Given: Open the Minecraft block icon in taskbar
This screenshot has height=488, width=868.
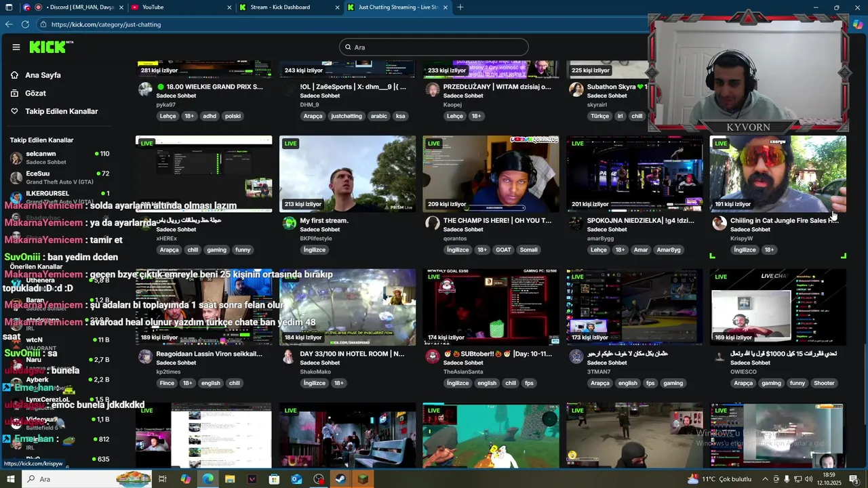Looking at the screenshot, I should click(x=363, y=479).
